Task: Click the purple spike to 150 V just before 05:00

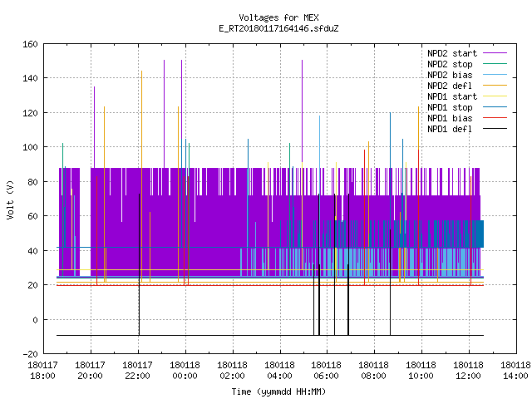Action: tap(302, 112)
